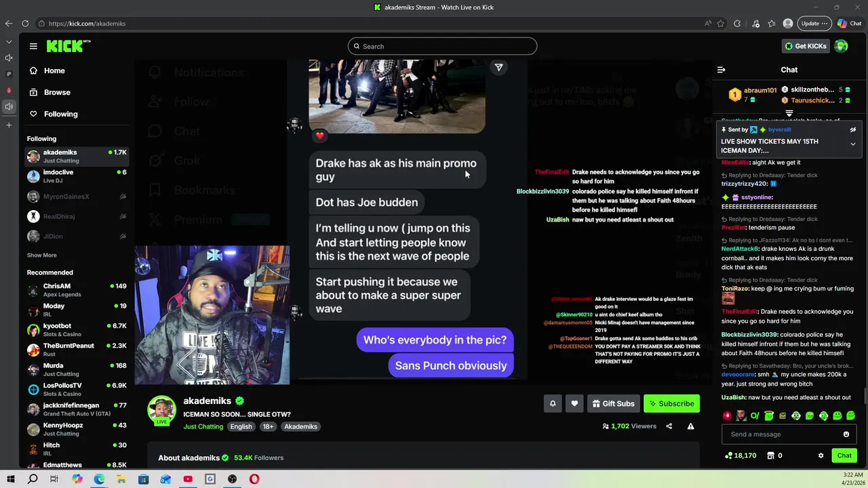
Task: Open the LosPollosTV recommended channel
Action: 77,389
